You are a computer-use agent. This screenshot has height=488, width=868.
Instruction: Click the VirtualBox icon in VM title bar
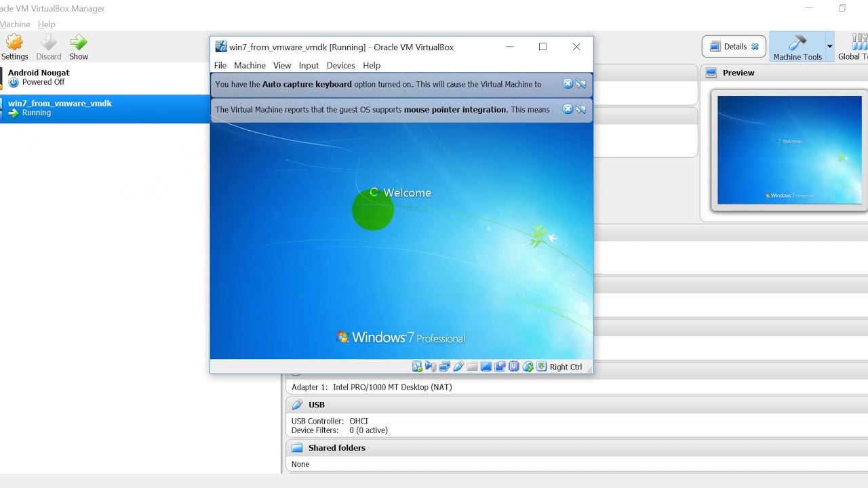[x=221, y=47]
